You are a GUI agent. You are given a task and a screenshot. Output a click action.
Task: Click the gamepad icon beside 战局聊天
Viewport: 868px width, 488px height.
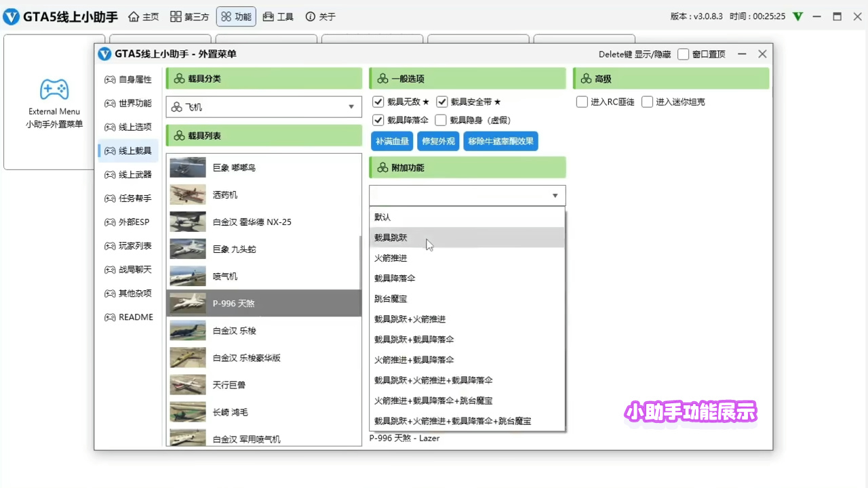pos(110,269)
